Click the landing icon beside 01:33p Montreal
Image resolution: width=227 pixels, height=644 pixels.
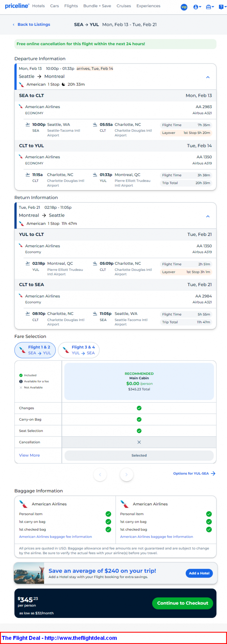click(x=95, y=175)
